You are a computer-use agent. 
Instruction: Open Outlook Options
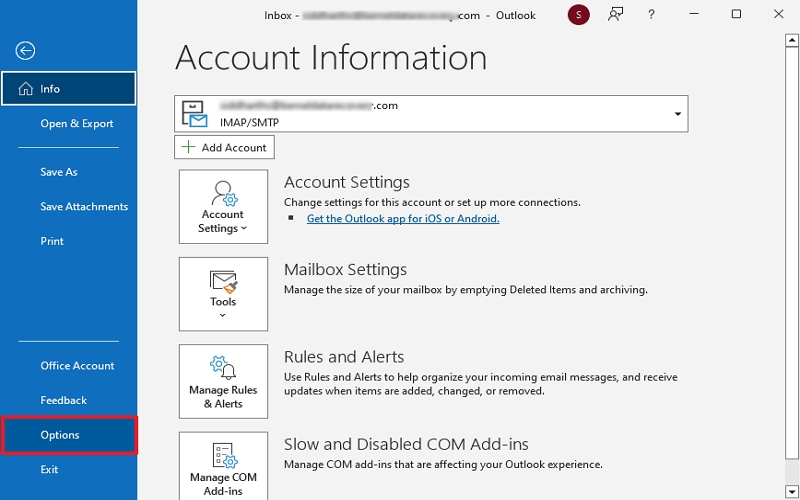point(68,435)
